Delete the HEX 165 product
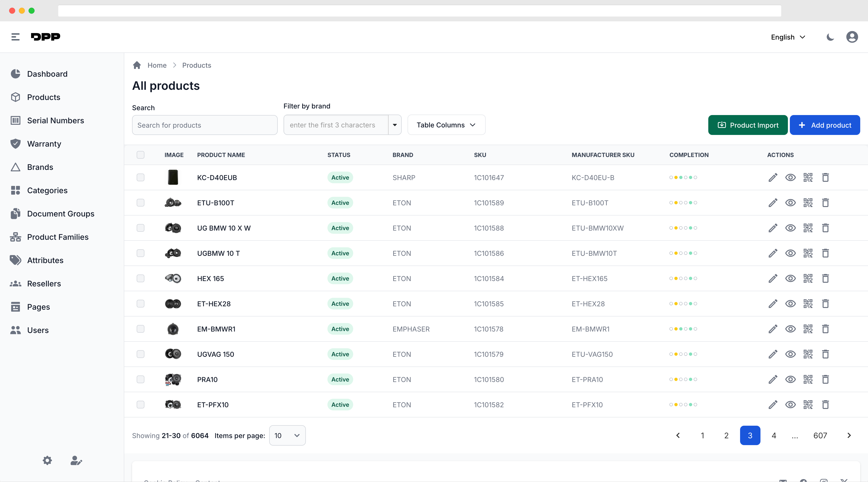 pyautogui.click(x=825, y=279)
